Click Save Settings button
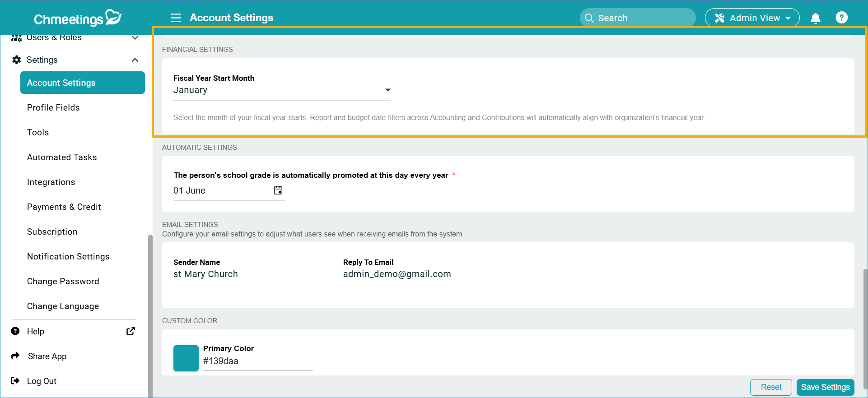868x398 pixels. [825, 387]
